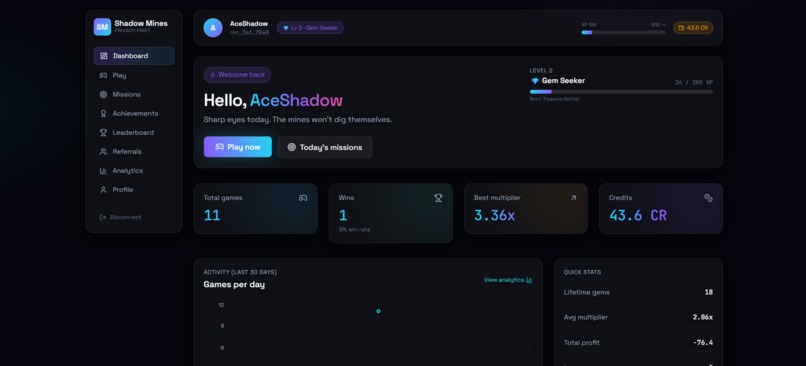Click the Profile person icon in sidebar
The width and height of the screenshot is (806, 366).
(x=103, y=190)
